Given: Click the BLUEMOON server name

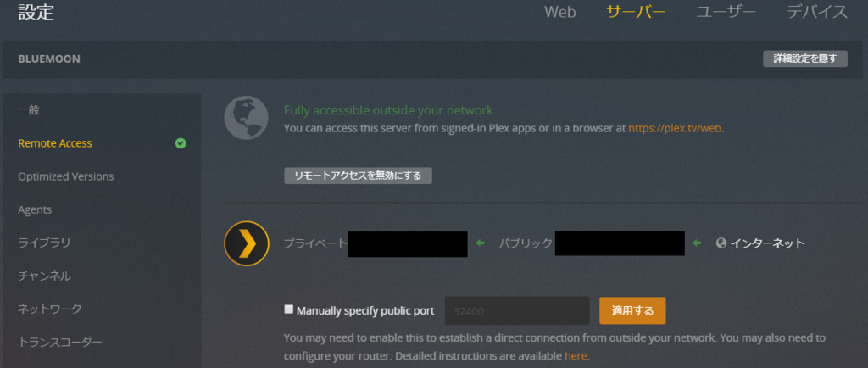Looking at the screenshot, I should click(x=49, y=59).
